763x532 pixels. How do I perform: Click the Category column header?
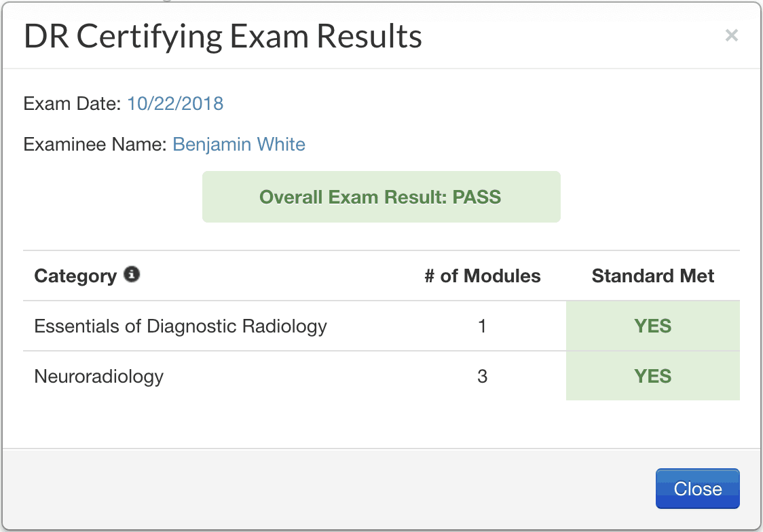tap(75, 276)
